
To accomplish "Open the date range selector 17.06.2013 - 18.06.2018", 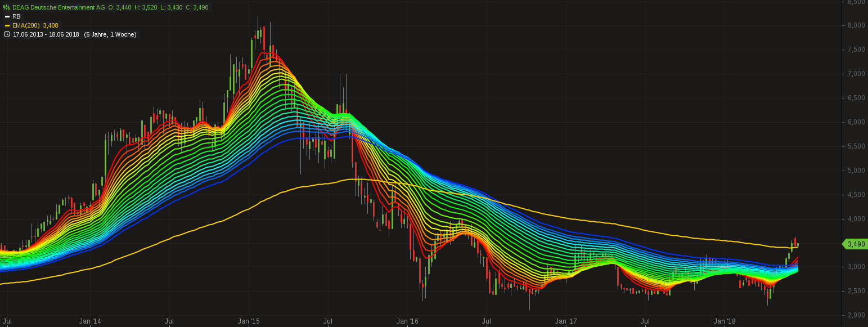I will pos(45,34).
